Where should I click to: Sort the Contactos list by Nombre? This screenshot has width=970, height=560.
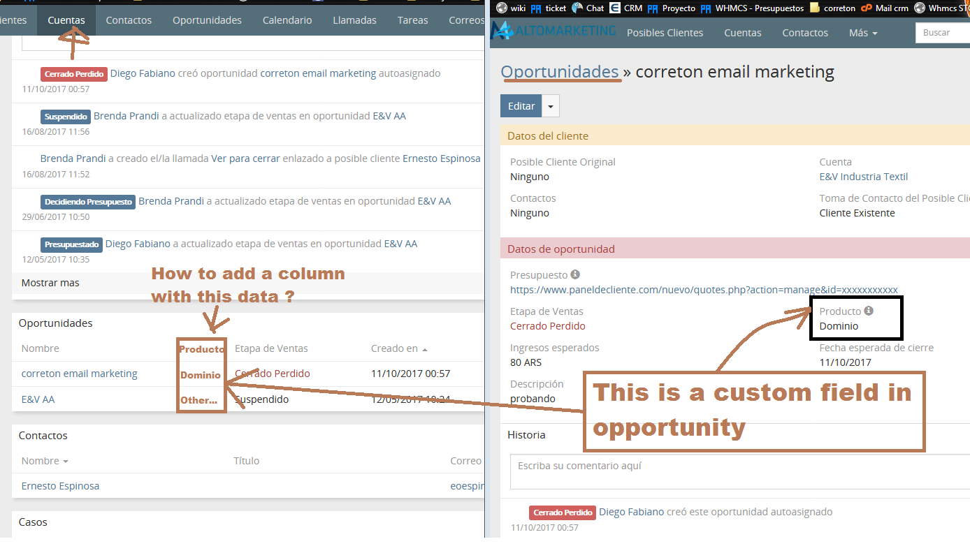click(x=45, y=461)
